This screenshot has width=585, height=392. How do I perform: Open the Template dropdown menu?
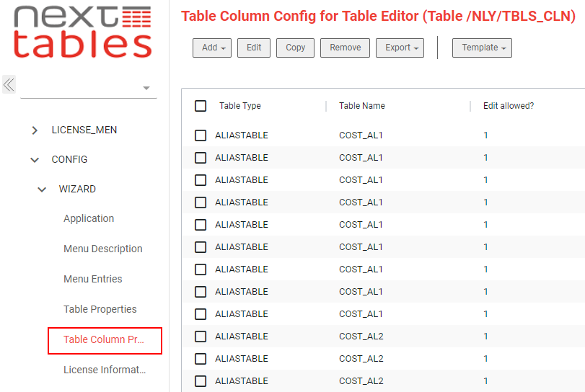click(482, 48)
